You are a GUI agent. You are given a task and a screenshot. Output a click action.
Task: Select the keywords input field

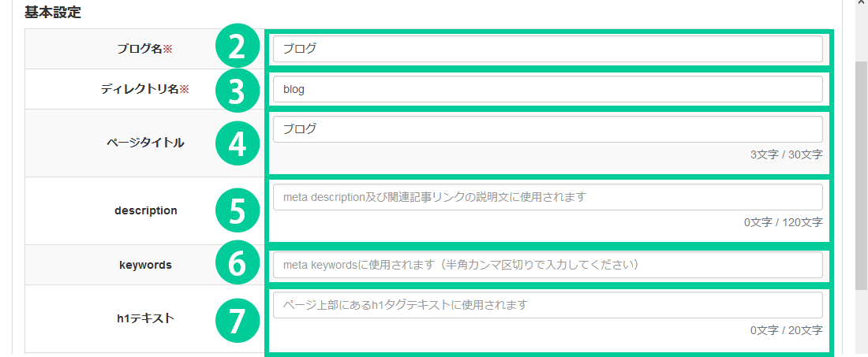[x=548, y=265]
